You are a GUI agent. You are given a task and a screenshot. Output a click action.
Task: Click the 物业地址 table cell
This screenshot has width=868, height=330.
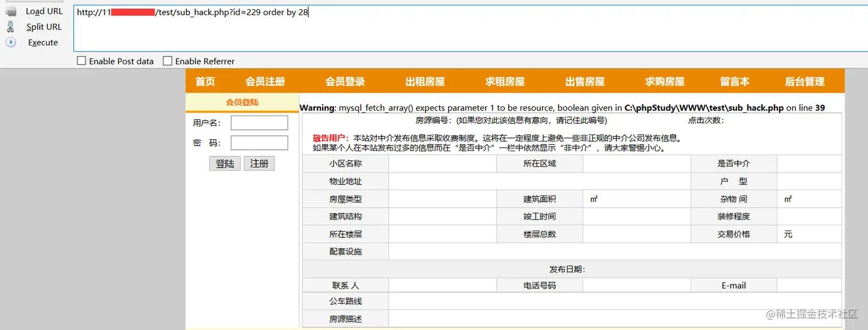click(x=346, y=181)
